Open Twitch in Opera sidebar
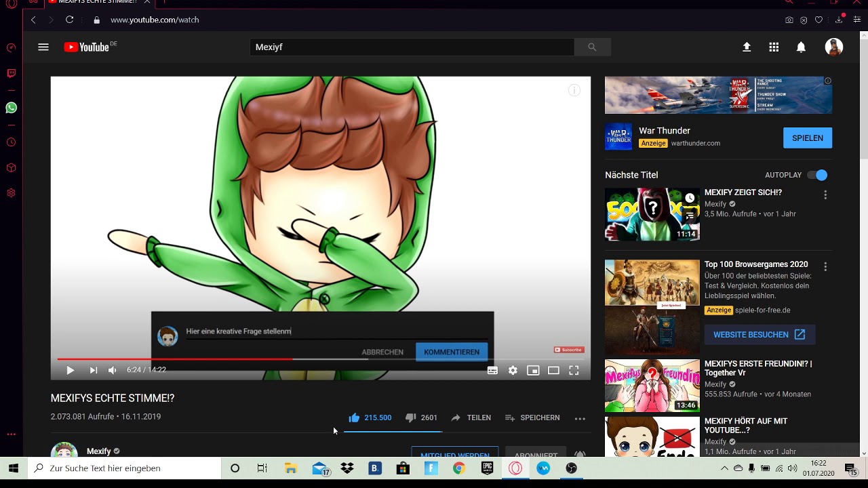This screenshot has height=488, width=868. point(11,73)
